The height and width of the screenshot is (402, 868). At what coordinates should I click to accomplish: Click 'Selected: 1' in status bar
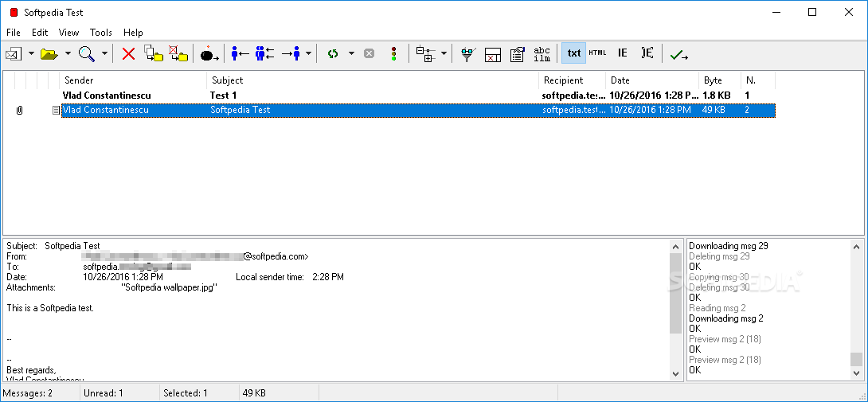click(186, 393)
